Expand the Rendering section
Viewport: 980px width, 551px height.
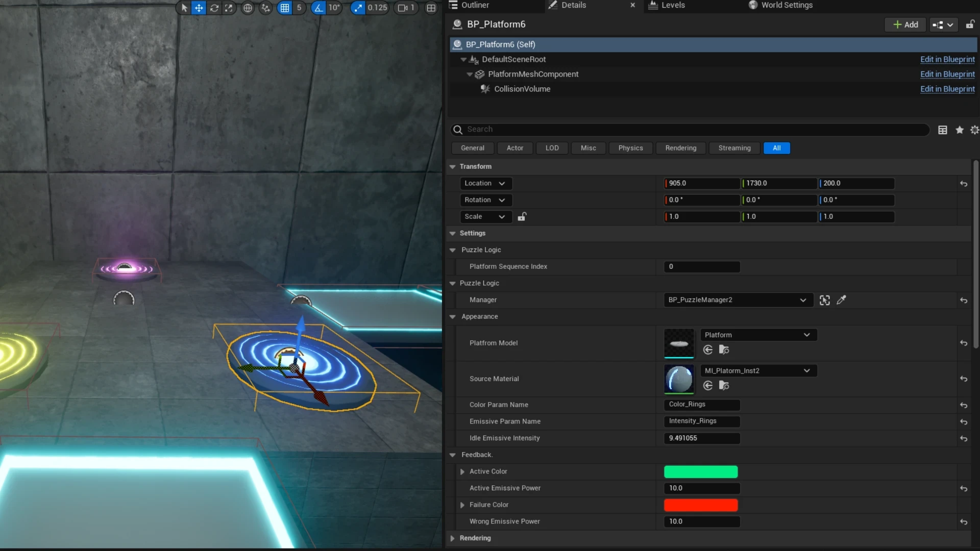click(x=452, y=538)
